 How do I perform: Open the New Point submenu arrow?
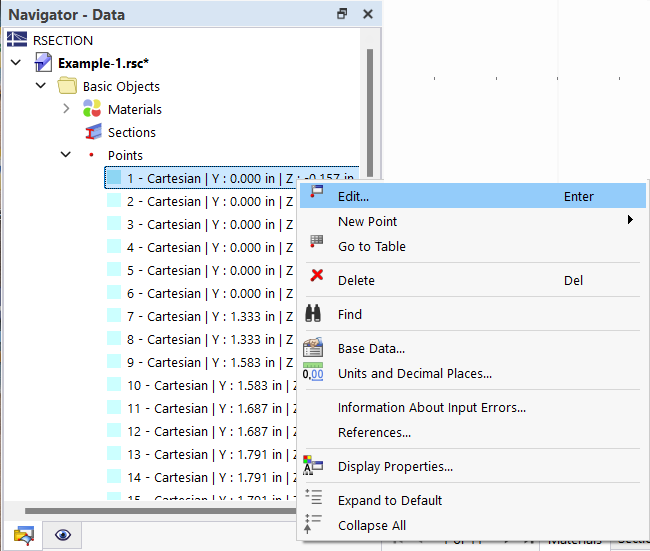click(630, 220)
